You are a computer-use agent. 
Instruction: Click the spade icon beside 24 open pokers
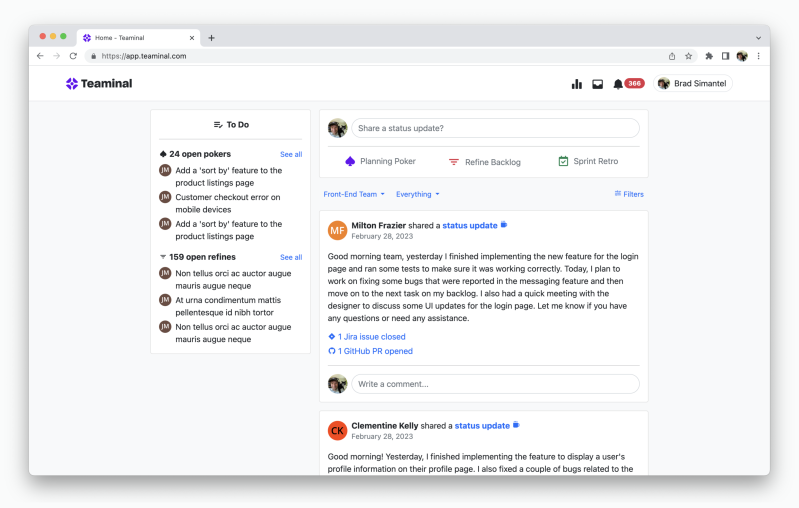[163, 154]
